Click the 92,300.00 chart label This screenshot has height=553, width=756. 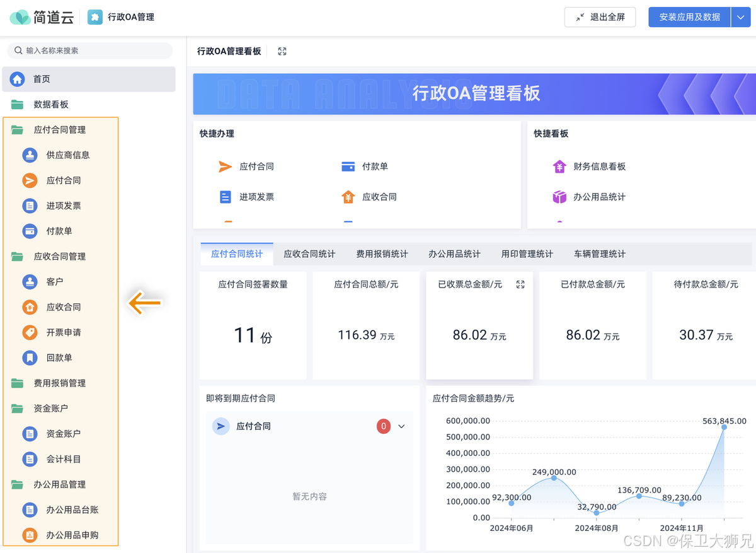coord(512,497)
